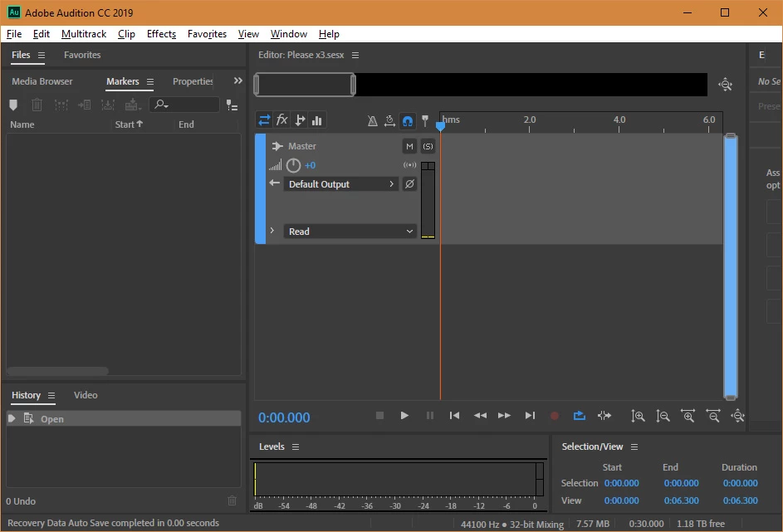Open the History panel menu
Viewport: 783px width, 532px height.
[x=51, y=395]
